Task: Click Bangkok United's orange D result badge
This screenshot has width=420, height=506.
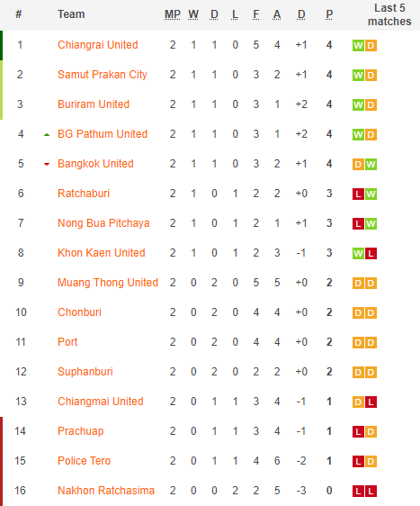Action: pyautogui.click(x=358, y=164)
